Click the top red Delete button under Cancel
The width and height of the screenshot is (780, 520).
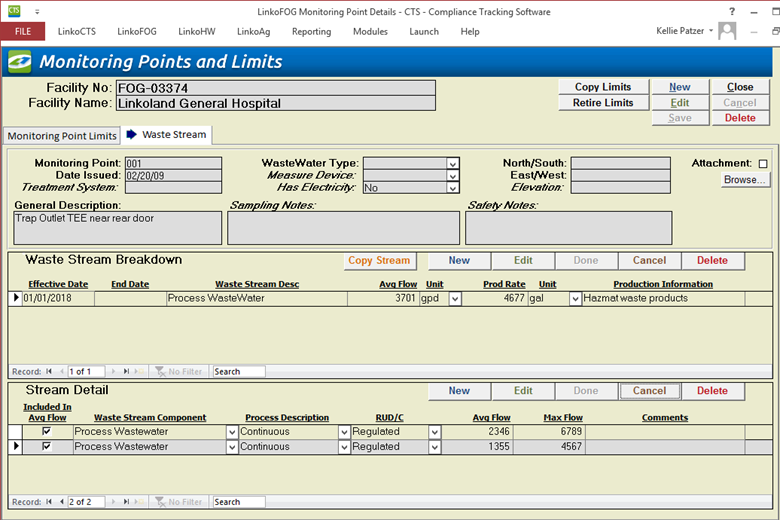tap(740, 118)
